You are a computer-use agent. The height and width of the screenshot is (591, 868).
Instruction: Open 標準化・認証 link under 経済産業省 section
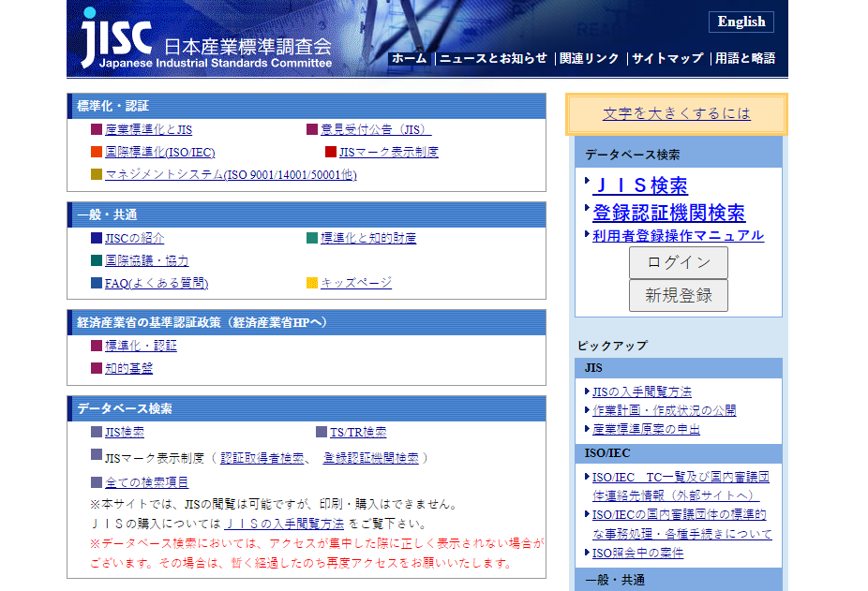[x=142, y=347]
